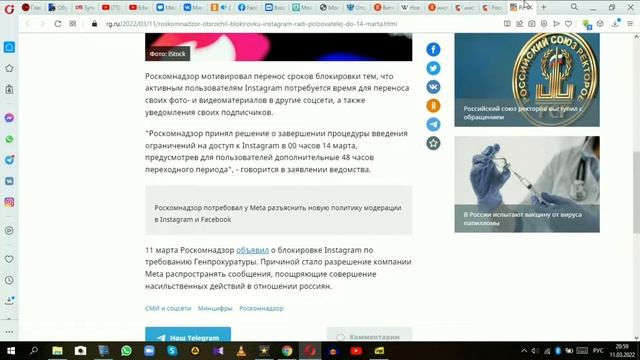640x360 pixels.
Task: Open history clock in sidebar
Action: (9, 280)
